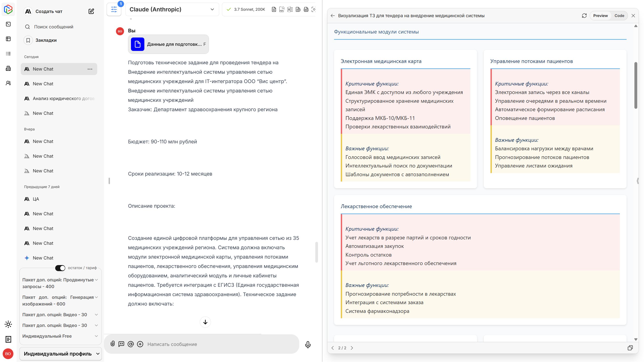Click the screen capture frame icon
Viewport: 644px width, 362px height.
pyautogui.click(x=314, y=10)
